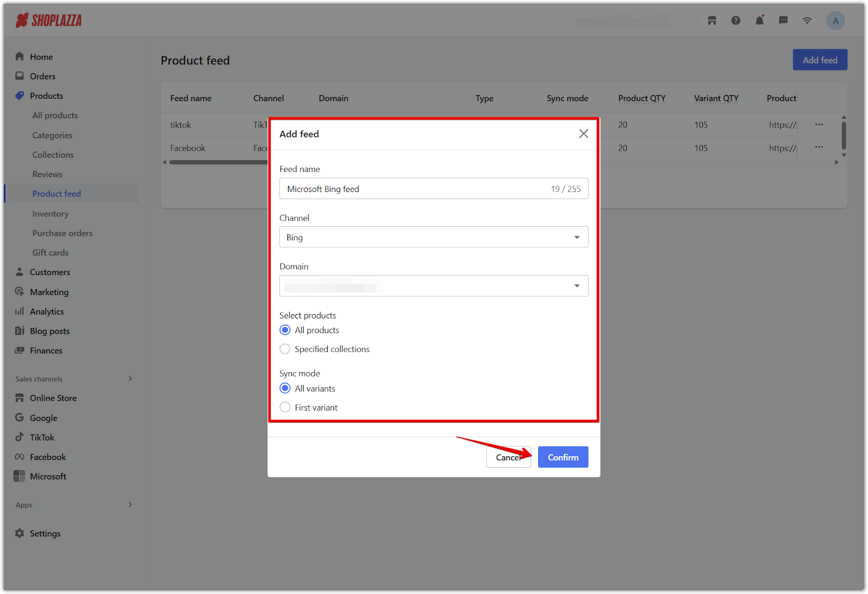This screenshot has width=868, height=594.
Task: Open the Customers menu label
Action: coord(50,272)
